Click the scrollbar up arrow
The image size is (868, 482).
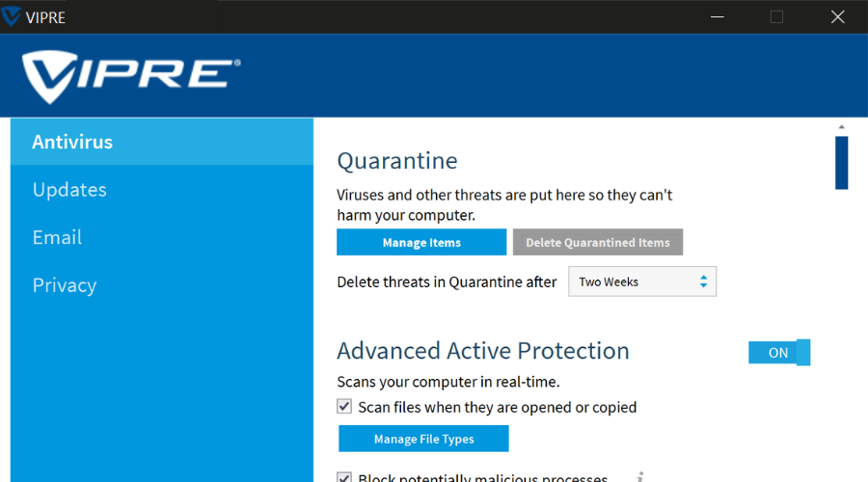(841, 127)
